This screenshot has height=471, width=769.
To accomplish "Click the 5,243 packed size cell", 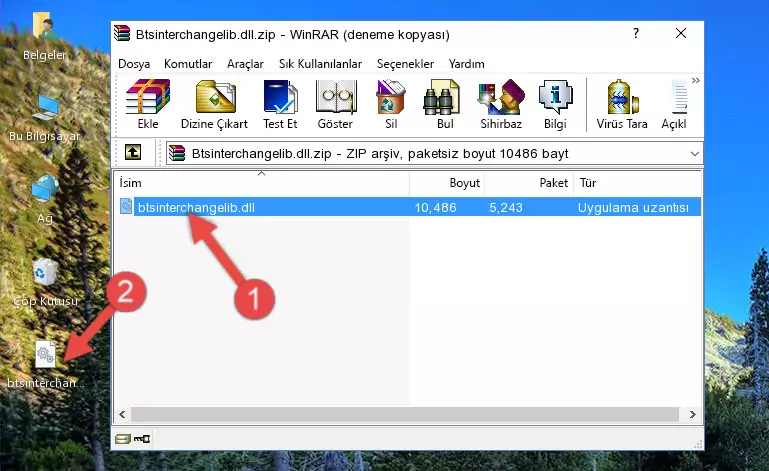I will point(506,208).
